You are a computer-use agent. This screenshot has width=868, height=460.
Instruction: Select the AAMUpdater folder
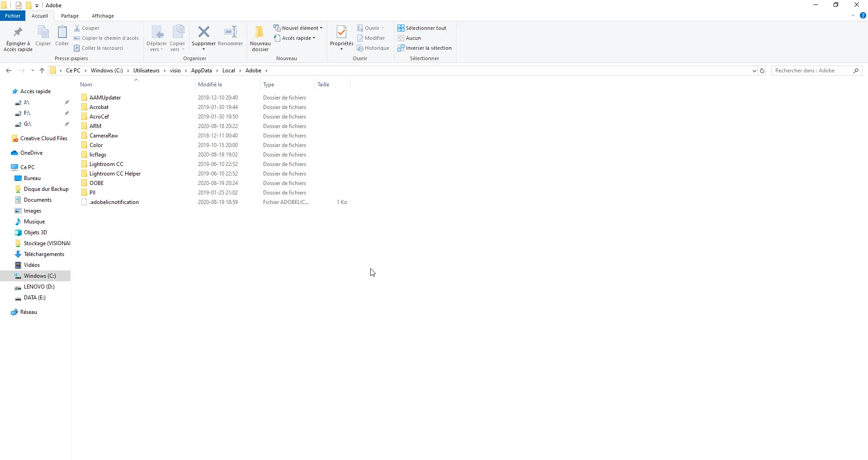(105, 98)
